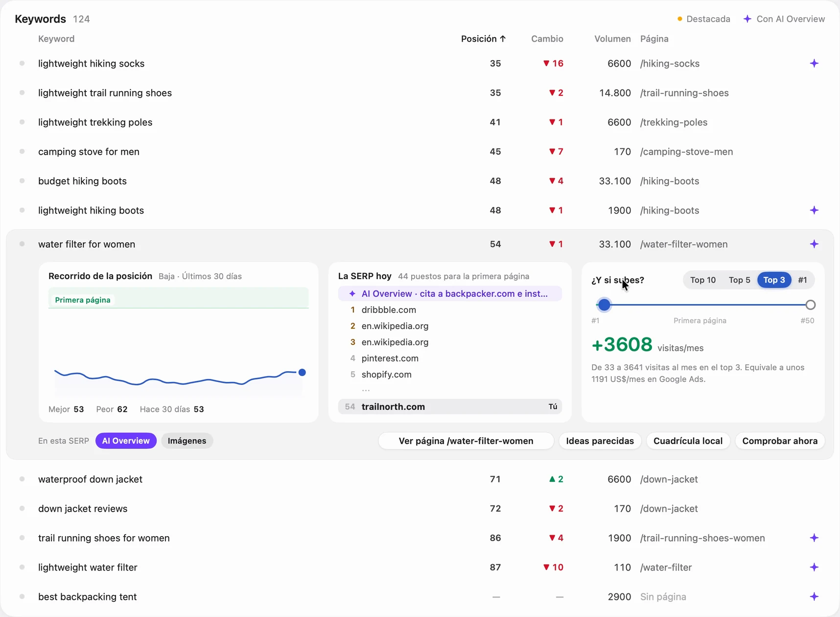
Task: Expand the lightweight trekking poles row
Action: pyautogui.click(x=420, y=122)
